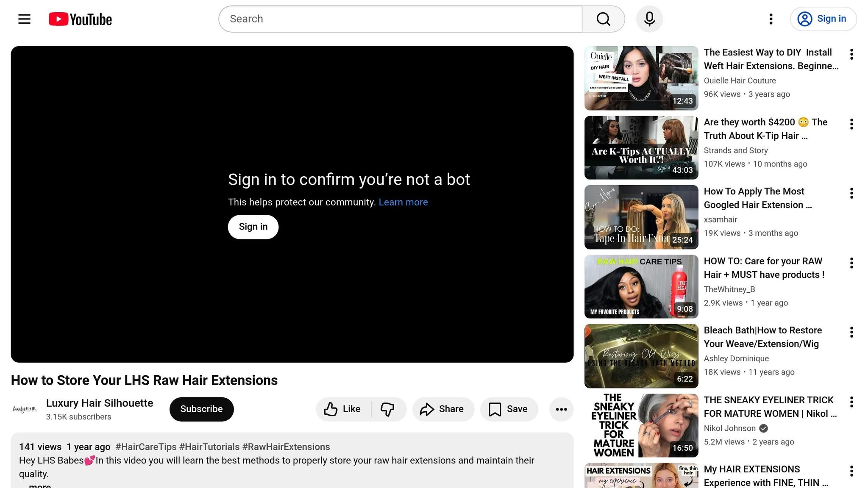
Task: Open 'Bleach Bath|How to Restore' title
Action: tap(763, 337)
